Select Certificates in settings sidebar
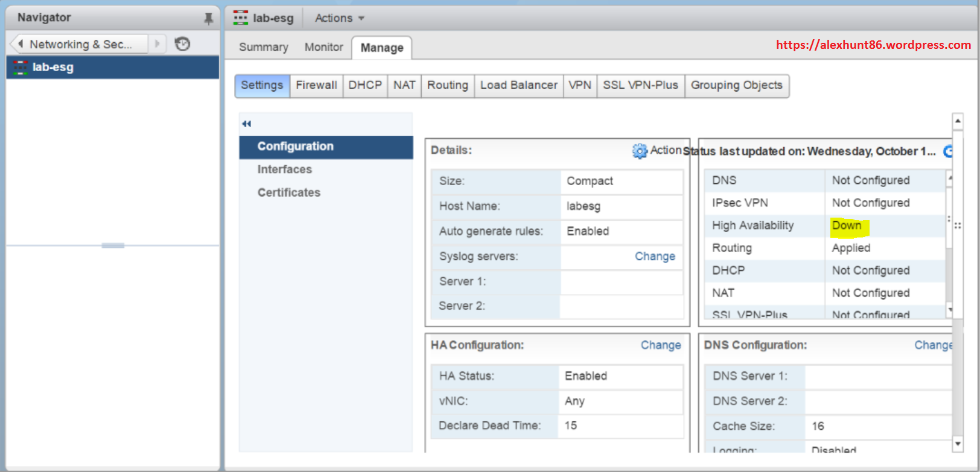This screenshot has height=472, width=980. [289, 193]
